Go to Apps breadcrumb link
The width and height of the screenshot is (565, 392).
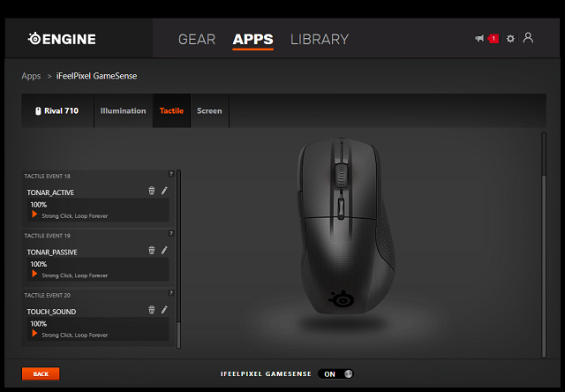click(31, 76)
